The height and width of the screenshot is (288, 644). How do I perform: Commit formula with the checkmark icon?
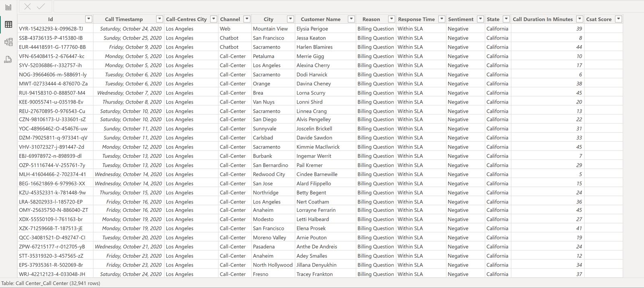41,6
